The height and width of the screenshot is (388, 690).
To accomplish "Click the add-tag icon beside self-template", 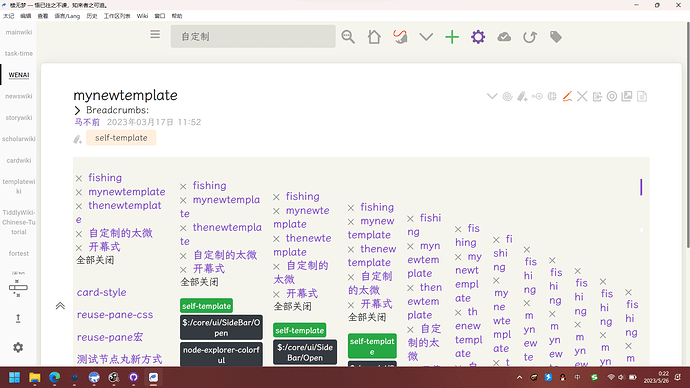I will click(77, 139).
